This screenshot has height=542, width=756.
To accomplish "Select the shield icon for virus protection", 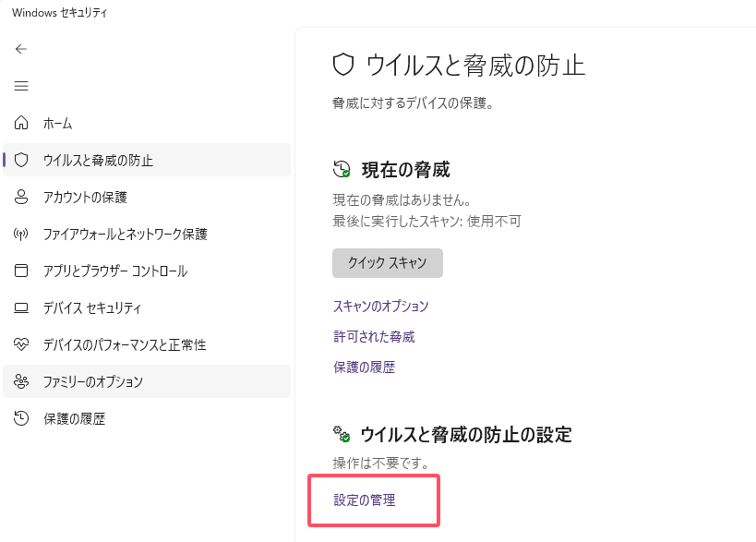I will (19, 160).
